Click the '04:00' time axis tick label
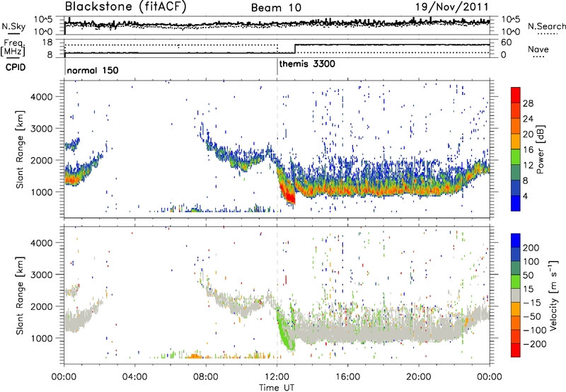 tap(135, 377)
